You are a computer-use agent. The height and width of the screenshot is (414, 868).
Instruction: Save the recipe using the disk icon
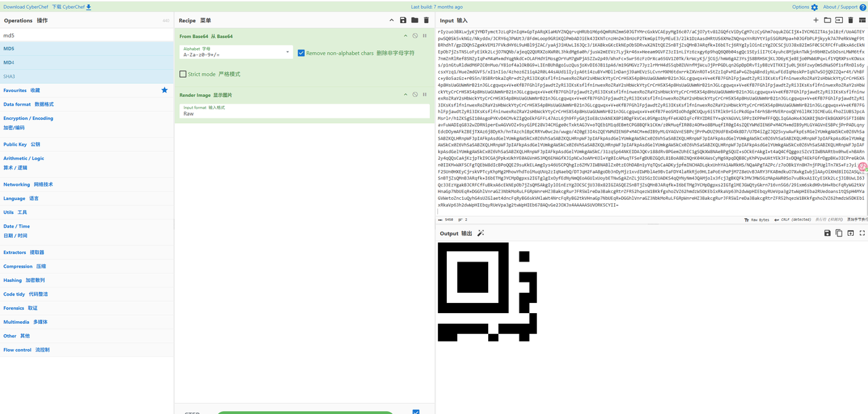[x=403, y=20]
